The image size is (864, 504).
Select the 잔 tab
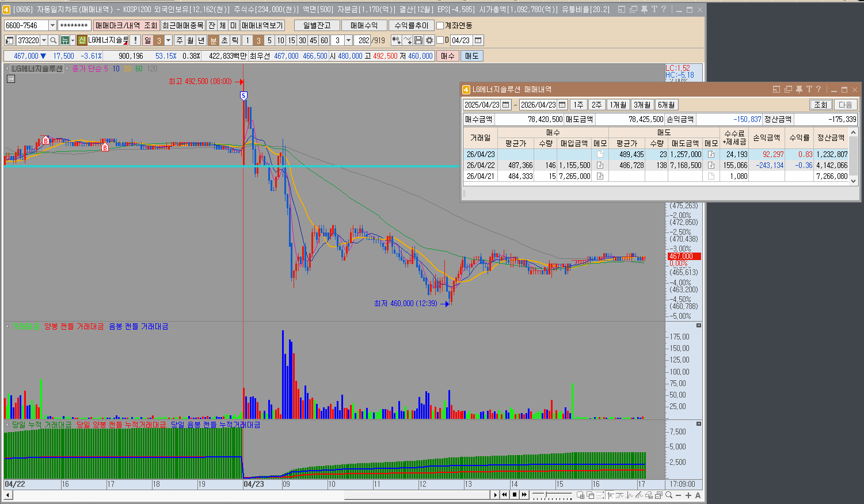(x=212, y=25)
